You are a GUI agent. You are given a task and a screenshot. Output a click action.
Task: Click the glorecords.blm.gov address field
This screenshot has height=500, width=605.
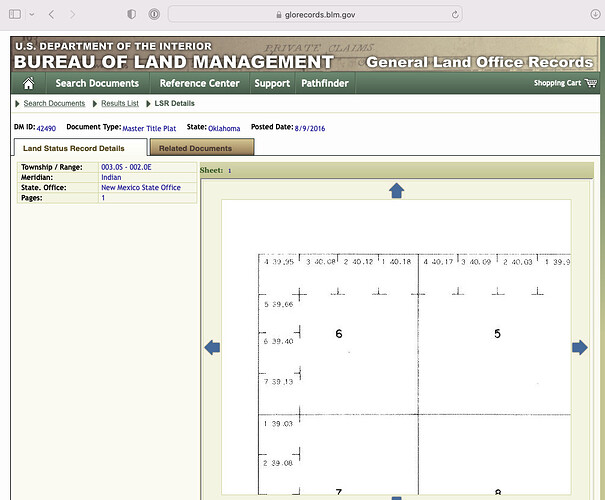315,15
